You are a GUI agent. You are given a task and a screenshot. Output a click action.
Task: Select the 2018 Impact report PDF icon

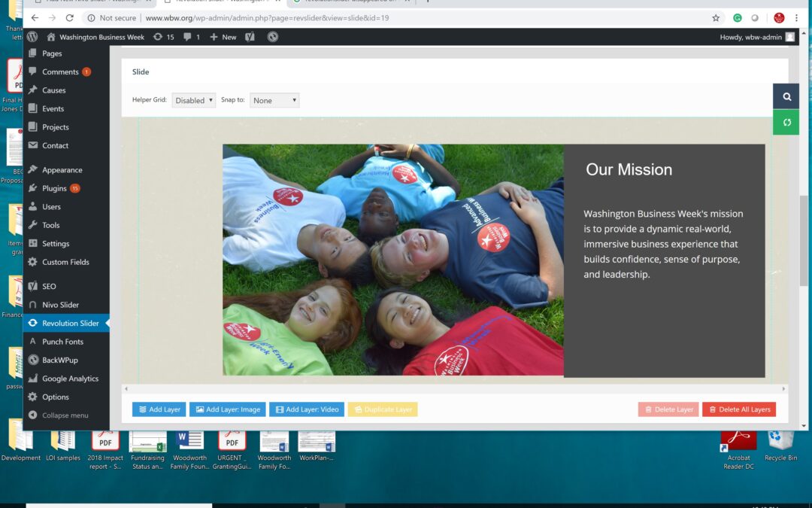pos(105,450)
